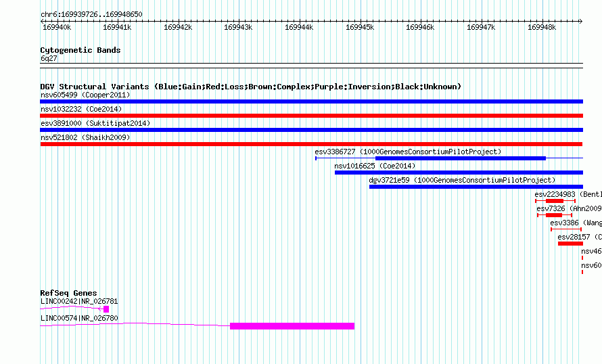Viewport: 602px width, 364px height.
Task: Click the partially visible nsv60 label
Action: tap(591, 265)
